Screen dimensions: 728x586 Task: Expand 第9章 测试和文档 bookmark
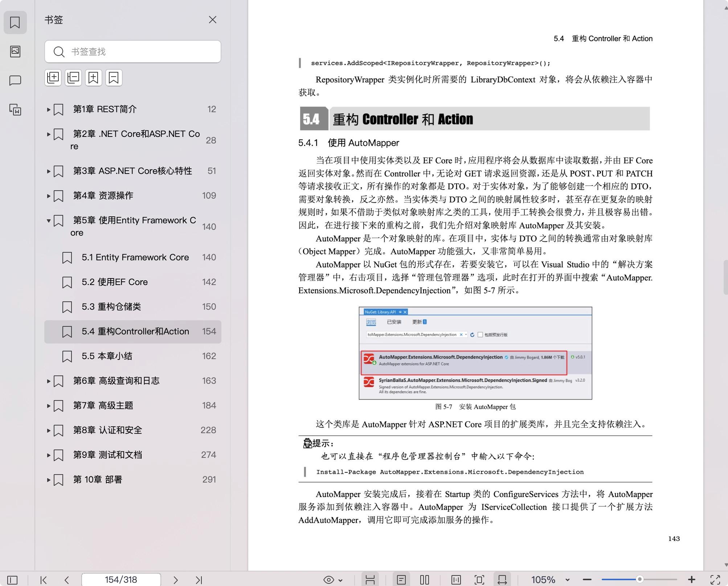click(x=49, y=455)
